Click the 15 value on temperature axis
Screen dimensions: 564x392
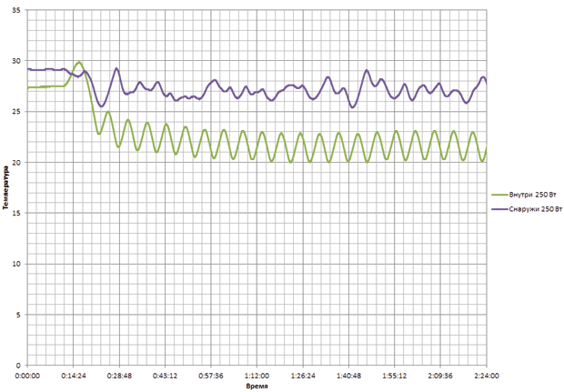tap(17, 213)
